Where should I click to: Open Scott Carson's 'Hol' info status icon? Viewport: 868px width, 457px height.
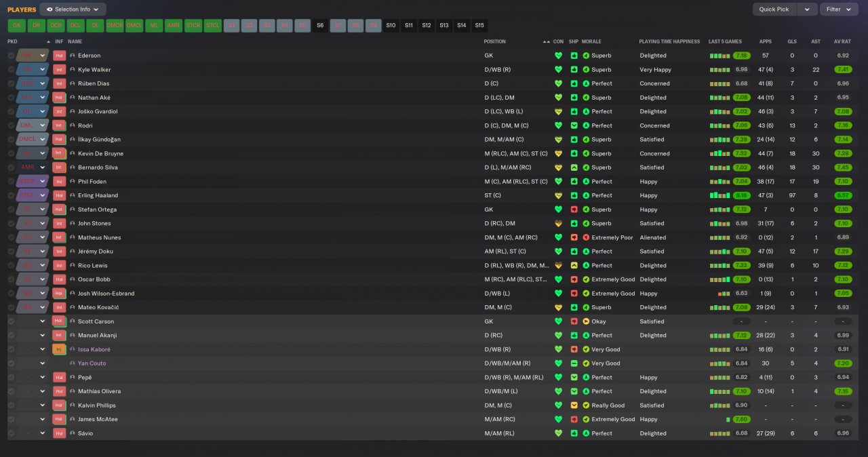[60, 321]
